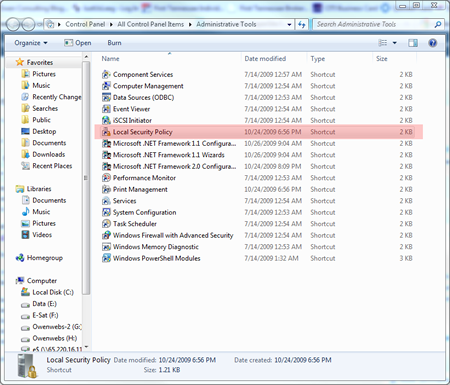Select the Services gear icon
450x385 pixels.
(106, 201)
